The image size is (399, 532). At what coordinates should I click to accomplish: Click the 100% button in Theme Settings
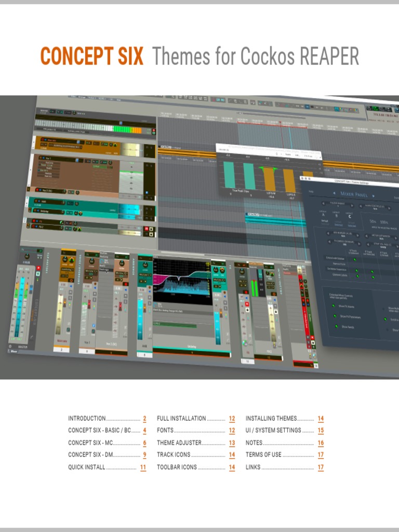click(384, 222)
